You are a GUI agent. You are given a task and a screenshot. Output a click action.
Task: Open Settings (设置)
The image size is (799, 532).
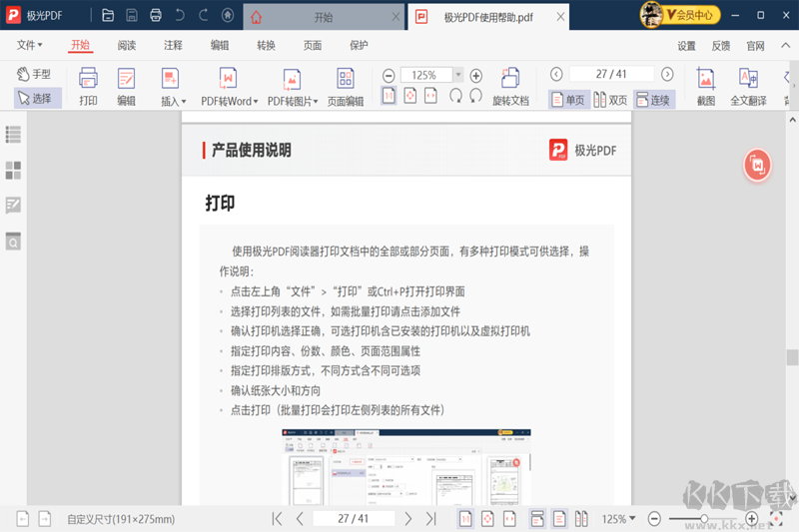point(686,46)
